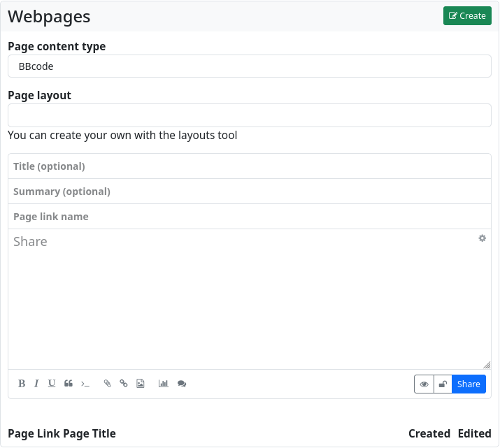
Task: Open post settings via the gear icon
Action: click(x=483, y=238)
